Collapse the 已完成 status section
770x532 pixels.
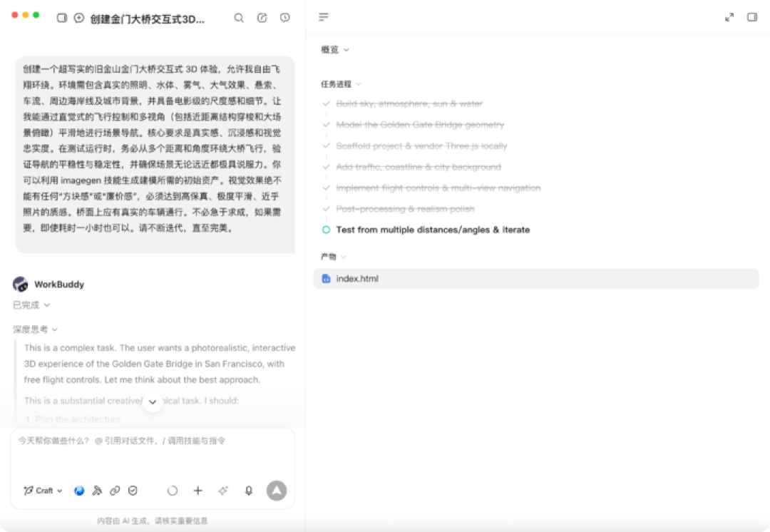[31, 305]
